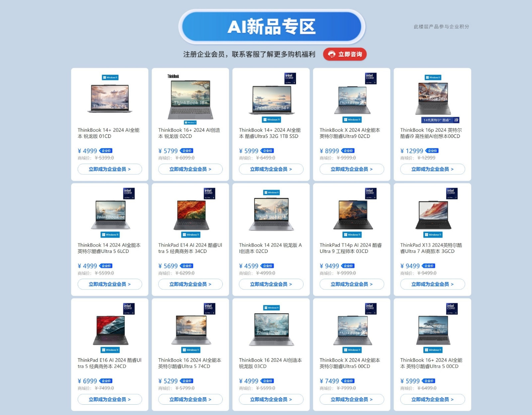This screenshot has height=415, width=532.
Task: Click the 立即咨询 consult button
Action: tap(345, 54)
